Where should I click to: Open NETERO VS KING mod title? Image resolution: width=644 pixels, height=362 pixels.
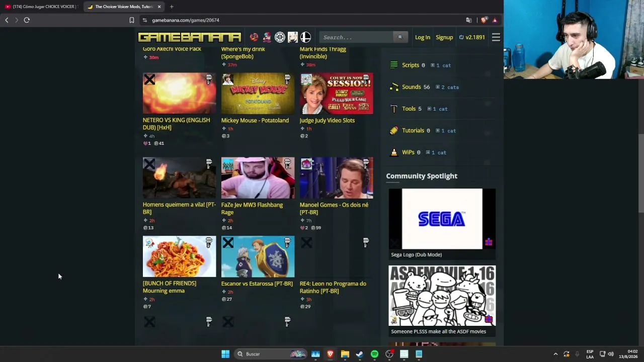click(x=176, y=124)
